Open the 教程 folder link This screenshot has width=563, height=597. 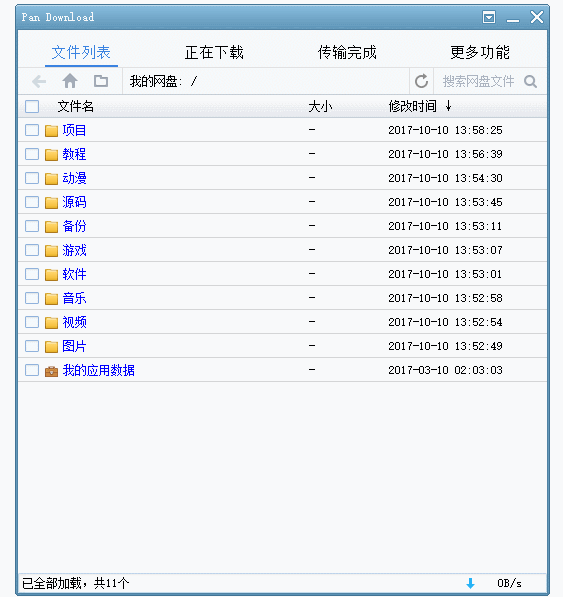tap(74, 154)
